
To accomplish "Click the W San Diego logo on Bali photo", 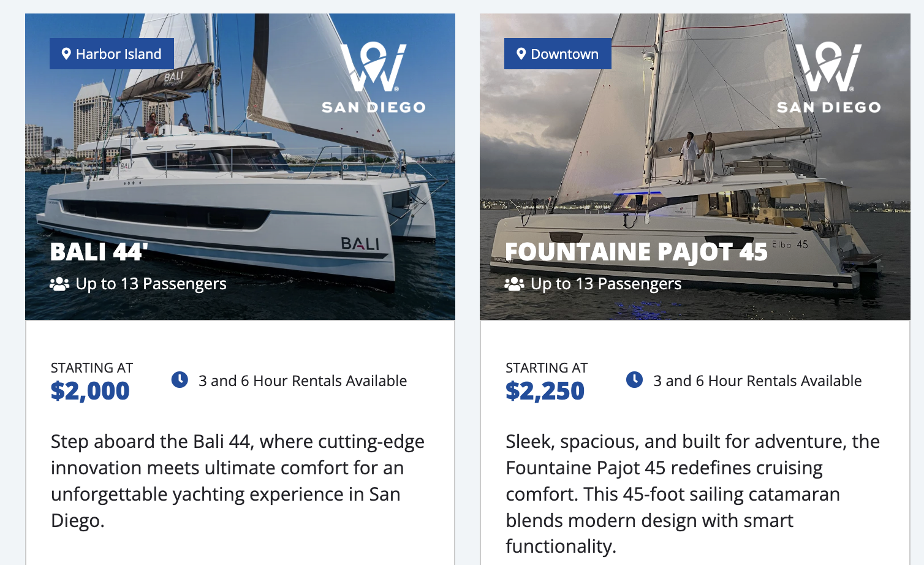I will 373,78.
